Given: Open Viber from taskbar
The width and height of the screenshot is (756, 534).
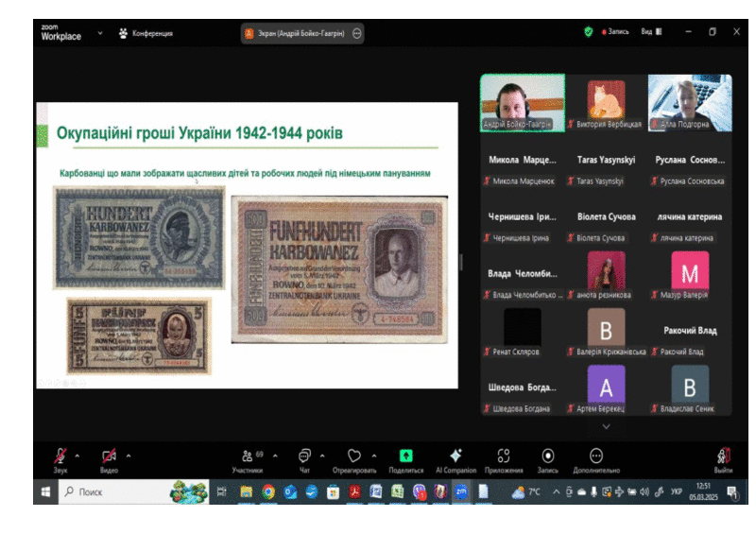Looking at the screenshot, I should pyautogui.click(x=419, y=491).
